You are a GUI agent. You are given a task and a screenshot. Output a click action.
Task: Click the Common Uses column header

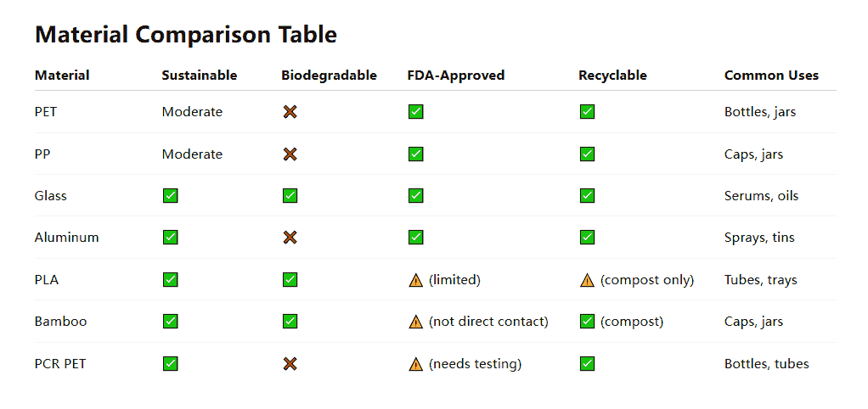click(x=771, y=76)
